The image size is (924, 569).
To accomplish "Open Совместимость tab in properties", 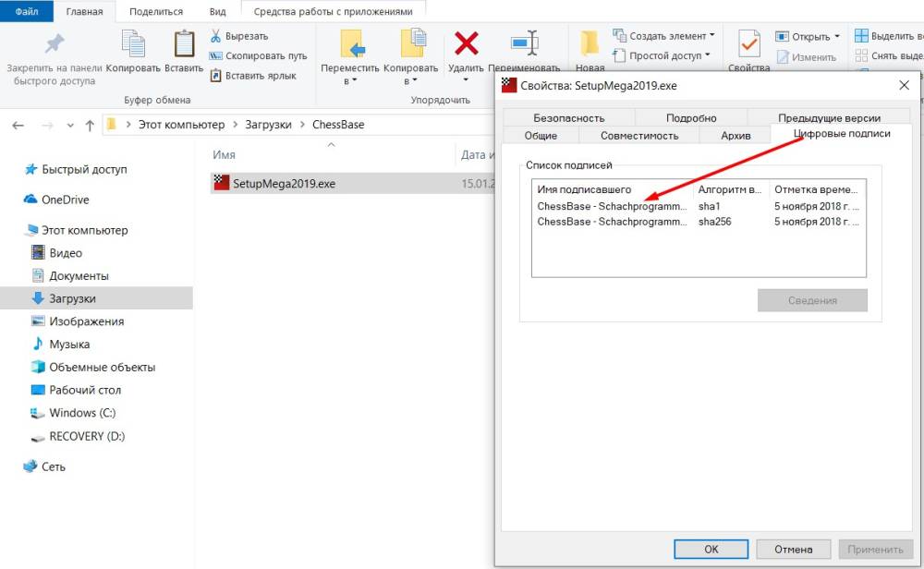I will (639, 136).
